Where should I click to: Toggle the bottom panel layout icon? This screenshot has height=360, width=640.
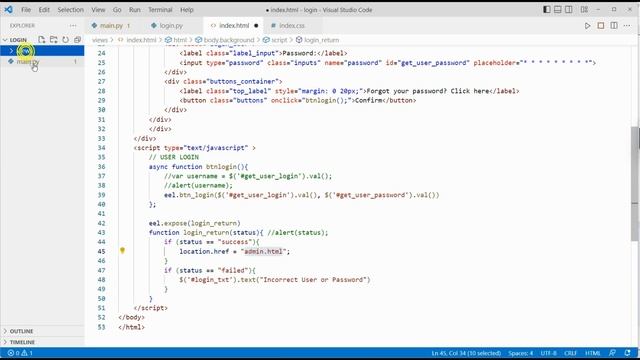(558, 9)
